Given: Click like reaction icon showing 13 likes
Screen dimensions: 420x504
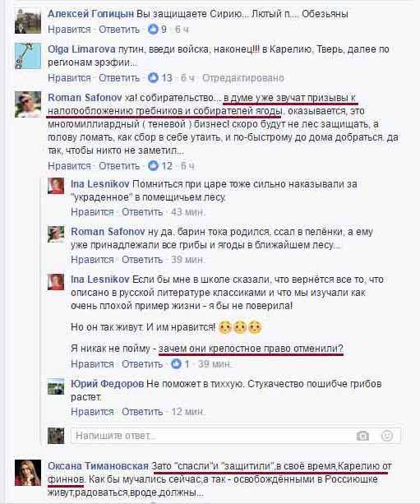Looking at the screenshot, I should (153, 78).
